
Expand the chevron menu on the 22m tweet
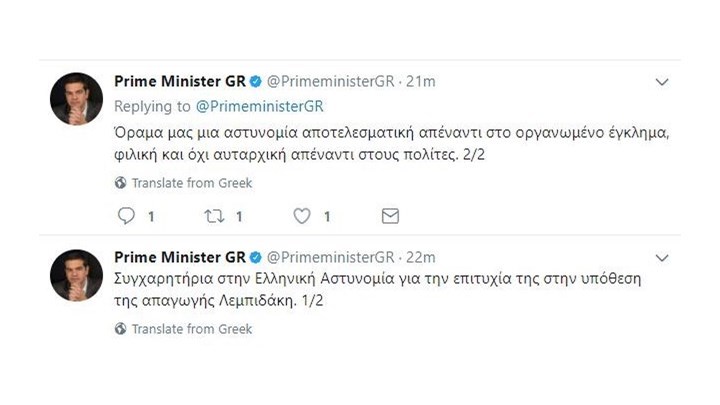[661, 257]
